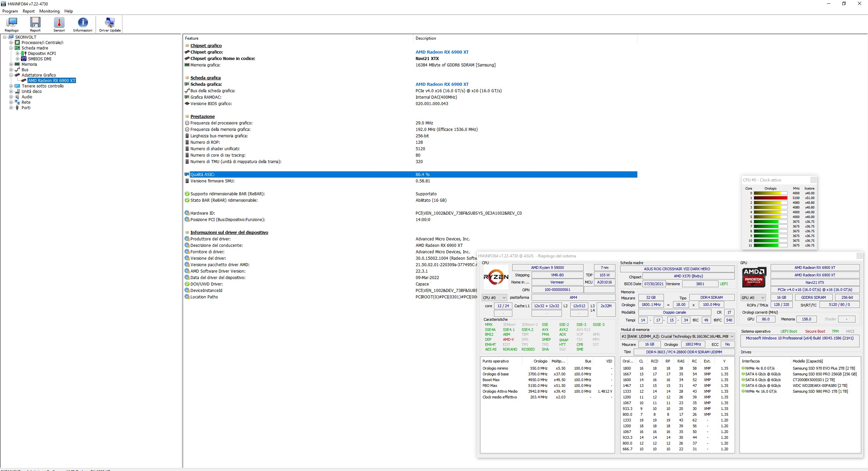Click the Navi21 XTX field in GPU panel
The width and height of the screenshot is (868, 471).
click(x=815, y=282)
